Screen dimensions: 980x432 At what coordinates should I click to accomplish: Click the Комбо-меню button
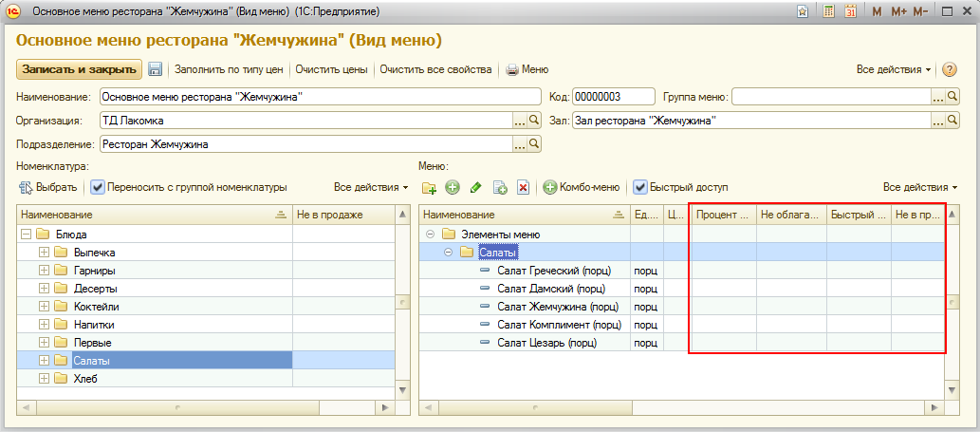[582, 188]
